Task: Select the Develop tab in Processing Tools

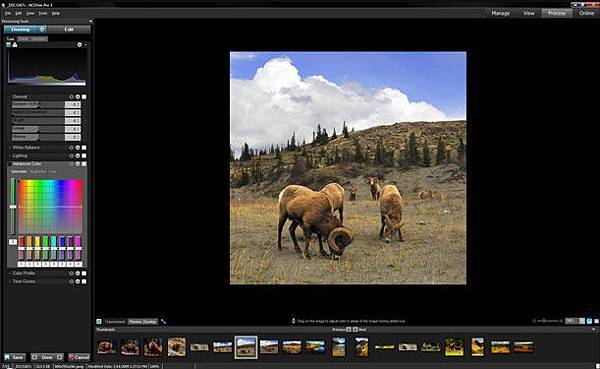Action: [x=21, y=29]
